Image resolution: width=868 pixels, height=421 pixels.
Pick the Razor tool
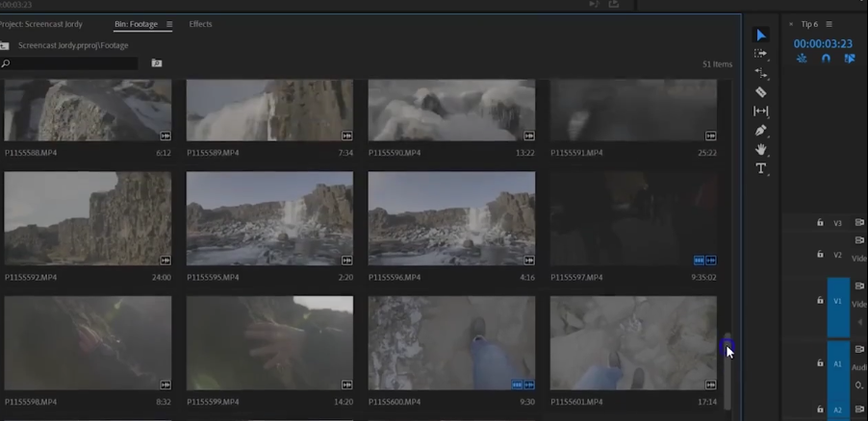tap(761, 92)
